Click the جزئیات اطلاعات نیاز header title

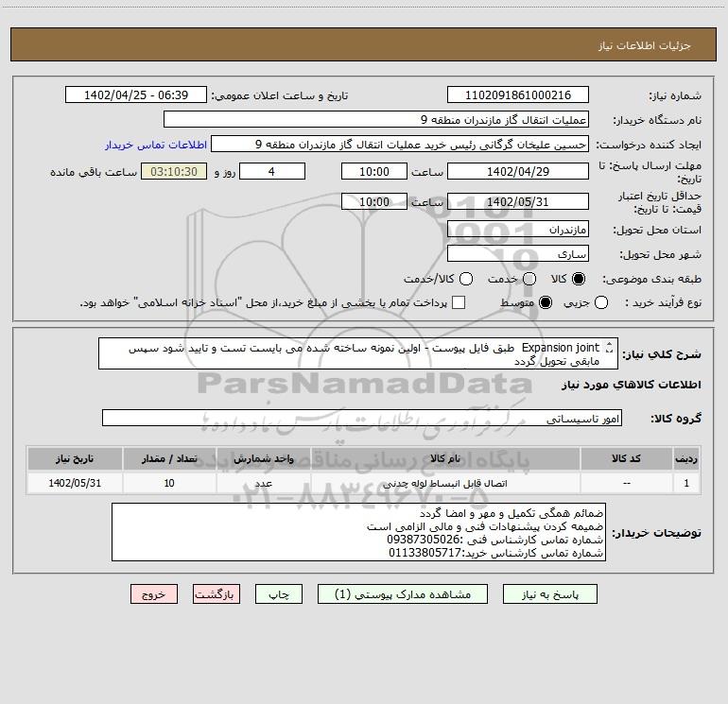(644, 45)
